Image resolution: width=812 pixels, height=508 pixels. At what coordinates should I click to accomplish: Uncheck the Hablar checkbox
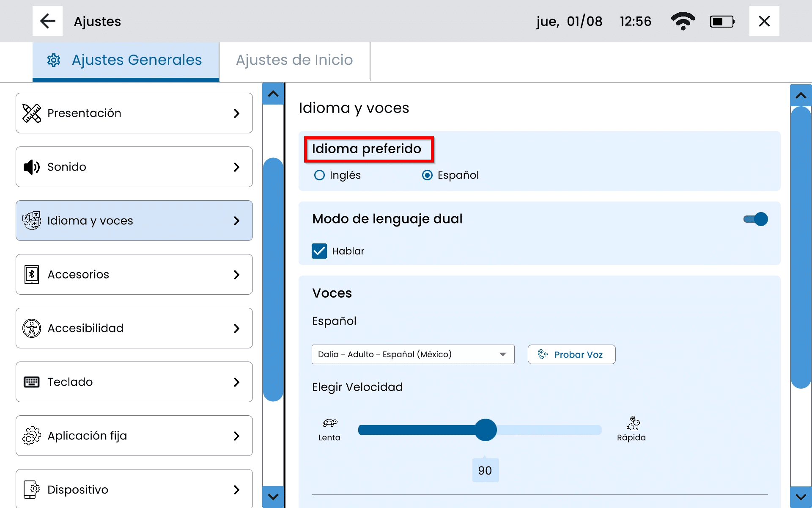tap(319, 251)
